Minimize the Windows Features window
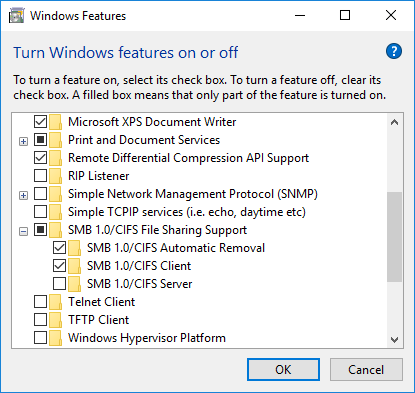Image resolution: width=415 pixels, height=393 pixels. coord(300,15)
